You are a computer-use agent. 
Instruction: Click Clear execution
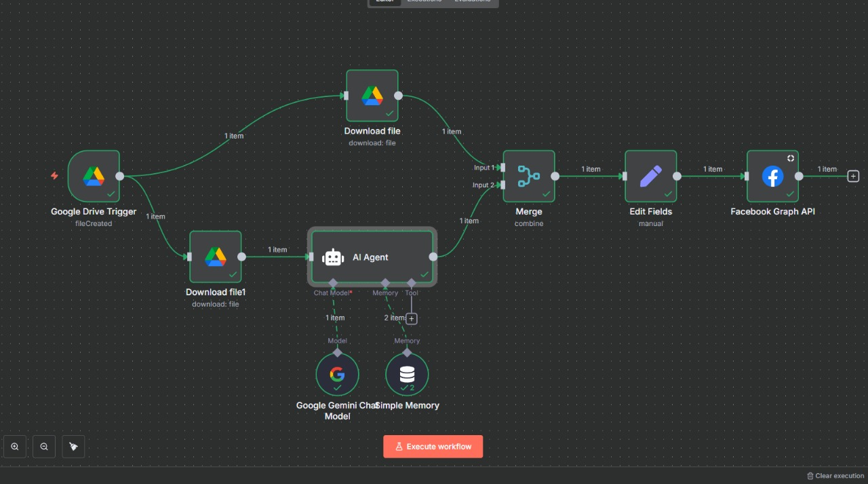835,476
